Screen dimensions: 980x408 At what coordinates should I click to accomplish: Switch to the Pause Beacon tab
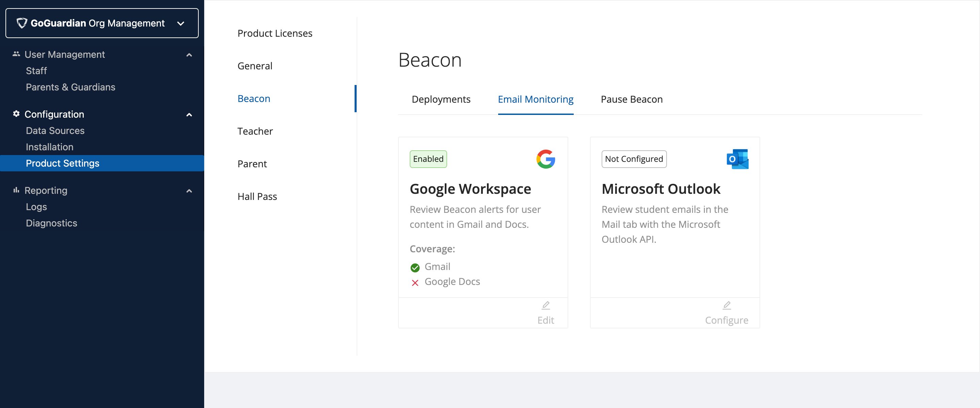point(632,99)
